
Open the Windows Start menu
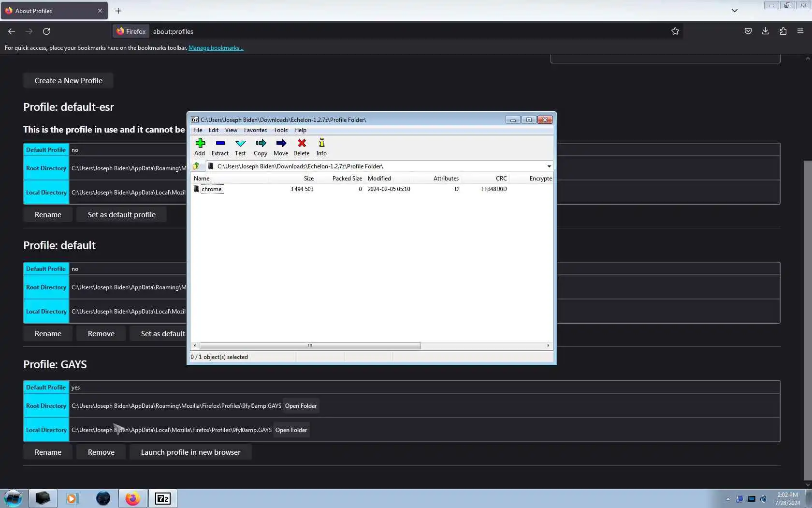coord(13,498)
